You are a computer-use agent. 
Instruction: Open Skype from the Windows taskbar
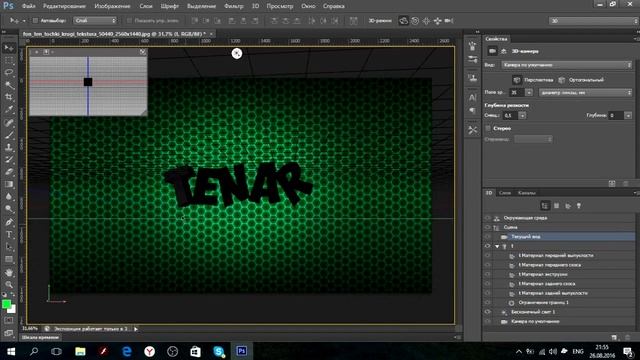[x=219, y=351]
